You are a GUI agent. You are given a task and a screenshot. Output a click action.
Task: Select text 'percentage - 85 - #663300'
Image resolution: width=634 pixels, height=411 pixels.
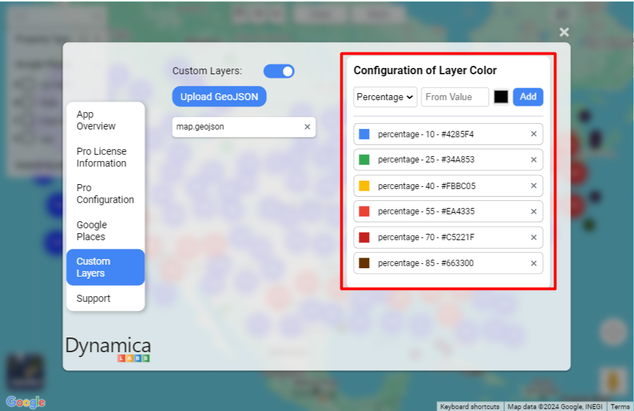point(426,263)
